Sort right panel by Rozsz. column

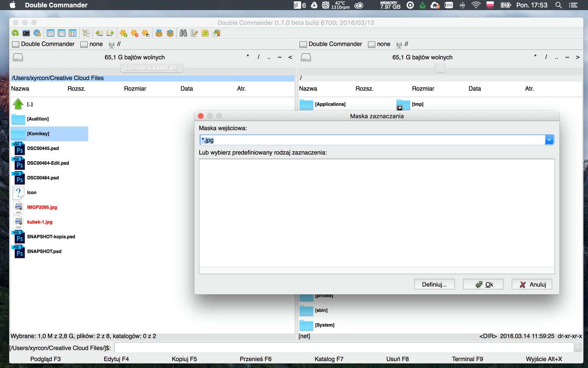(x=364, y=89)
